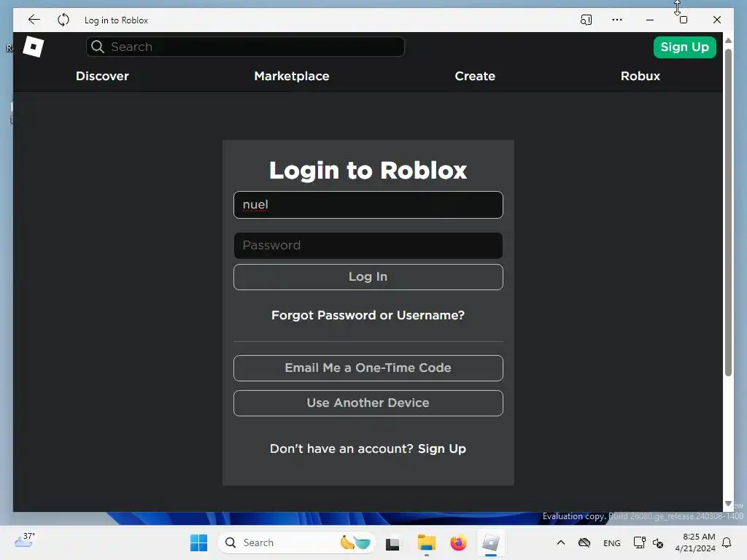Go back with the arrow icon
Screen dimensions: 747x560
(x=34, y=20)
